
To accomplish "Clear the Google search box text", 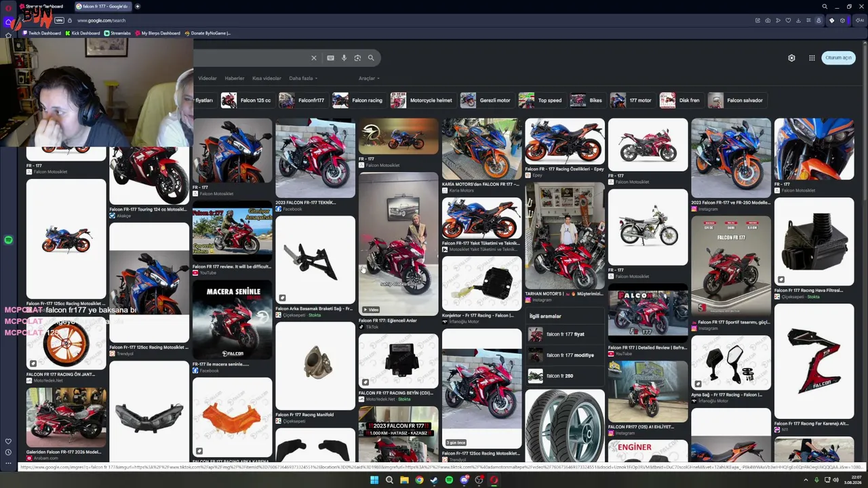I will click(314, 58).
